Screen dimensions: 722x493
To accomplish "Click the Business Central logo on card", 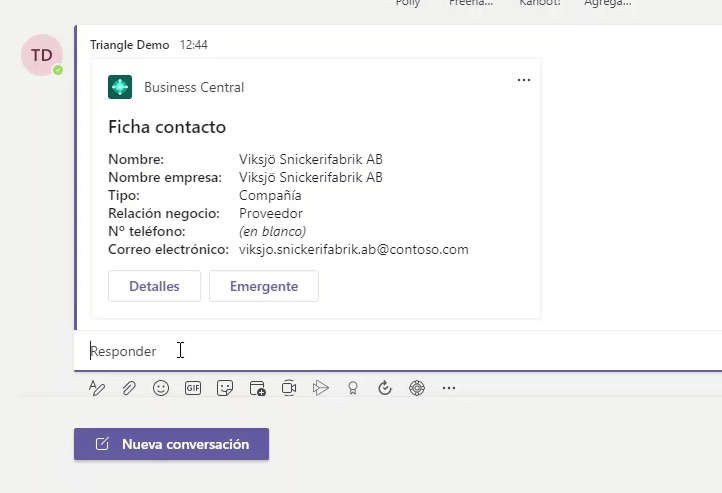I will pyautogui.click(x=120, y=87).
